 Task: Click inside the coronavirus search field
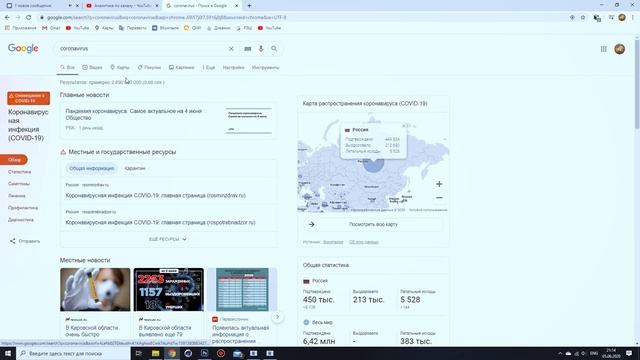141,49
